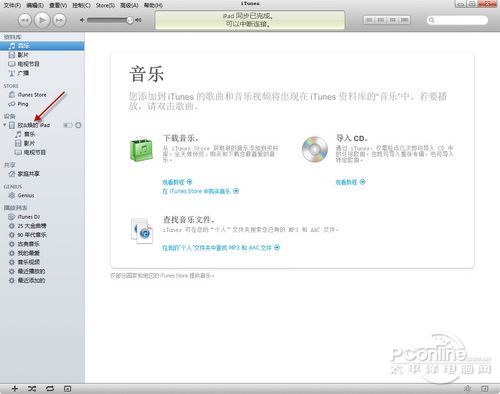Open the 高级(A) menu
This screenshot has width=500, height=394.
tap(129, 5)
